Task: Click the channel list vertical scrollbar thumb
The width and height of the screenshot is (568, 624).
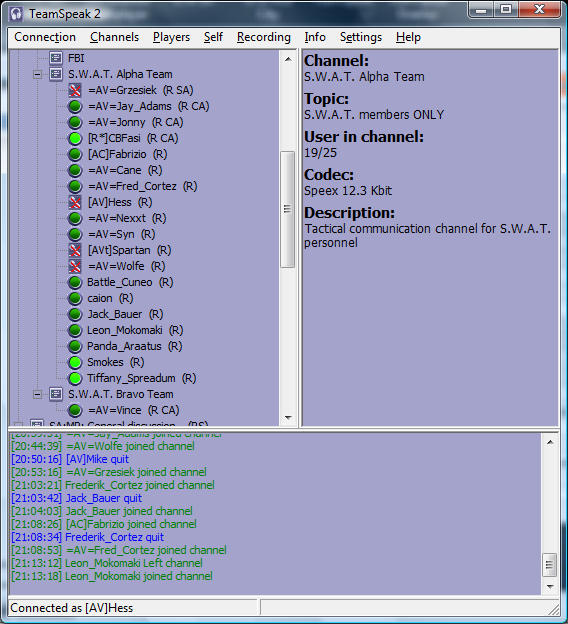Action: (x=287, y=209)
